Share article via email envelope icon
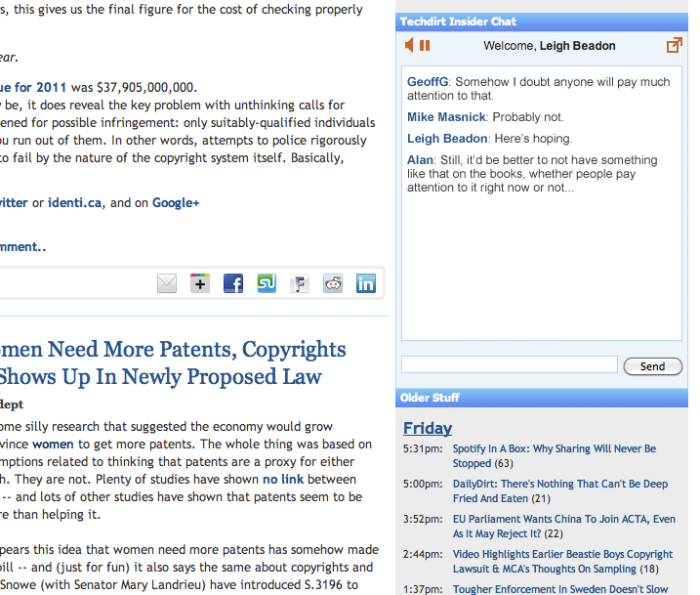Screen dimensions: 700x595 point(167,283)
